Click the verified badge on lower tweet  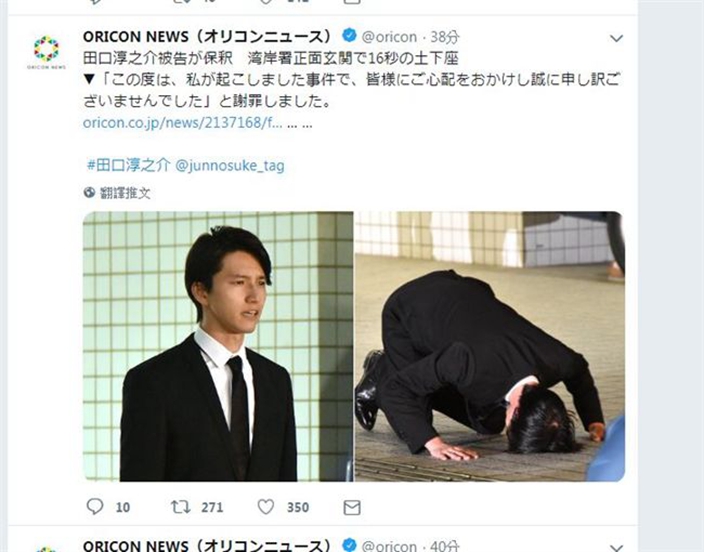pos(349,545)
